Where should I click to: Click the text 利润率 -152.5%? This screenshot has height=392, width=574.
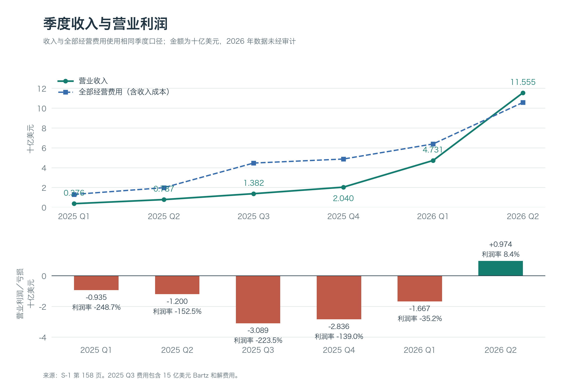point(177,311)
